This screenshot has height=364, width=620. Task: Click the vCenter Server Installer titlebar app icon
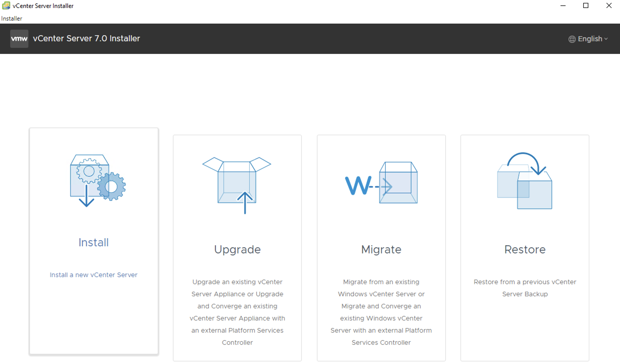tap(6, 6)
